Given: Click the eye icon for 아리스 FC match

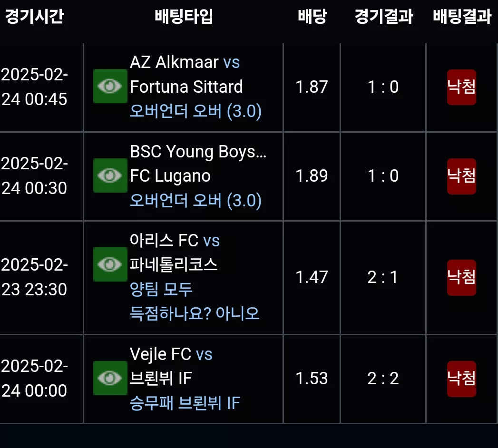Looking at the screenshot, I should pos(110,264).
